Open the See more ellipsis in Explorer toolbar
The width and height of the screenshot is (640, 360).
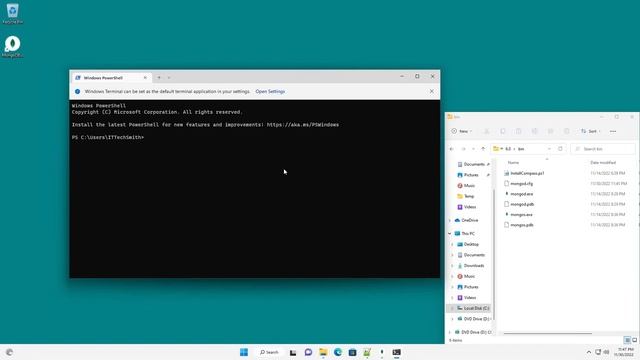point(613,131)
